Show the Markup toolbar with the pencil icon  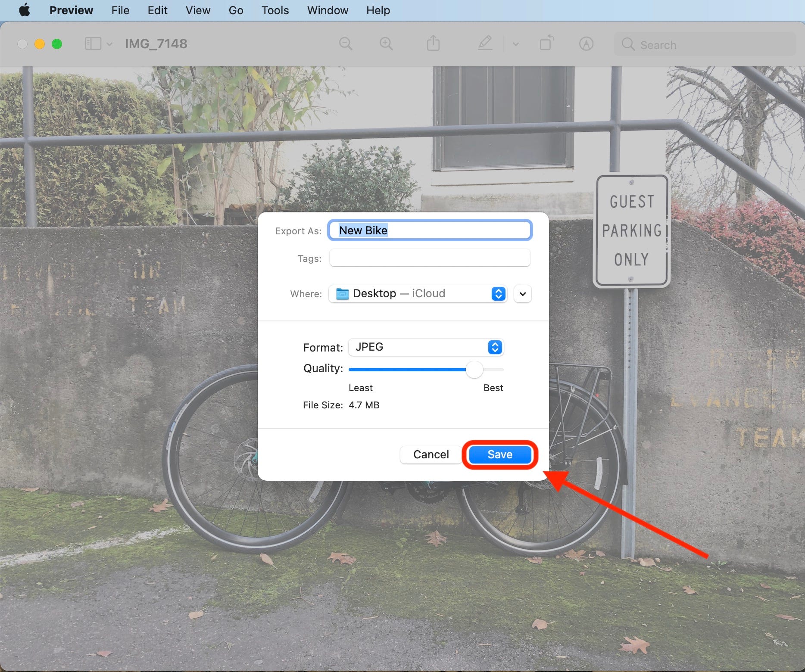[x=485, y=44]
